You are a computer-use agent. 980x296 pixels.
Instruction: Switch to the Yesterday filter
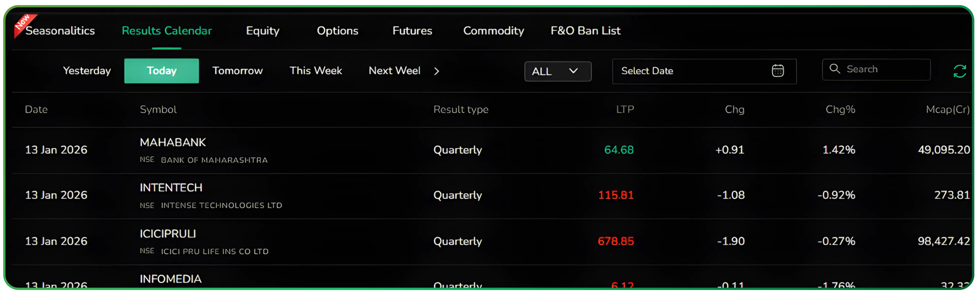[87, 71]
